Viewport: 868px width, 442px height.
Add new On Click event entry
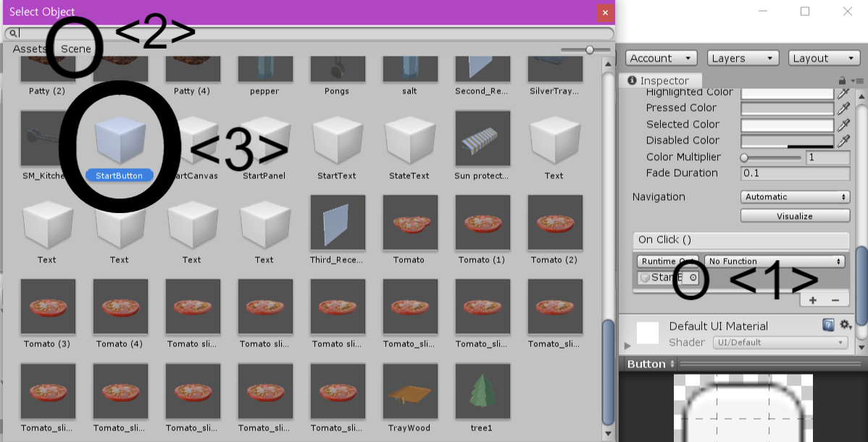point(813,300)
